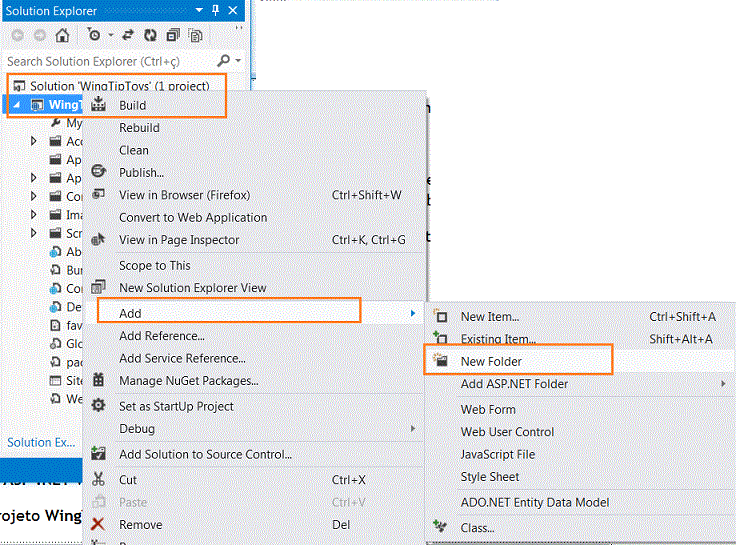The height and width of the screenshot is (545, 736).
Task: Select Web Form in Add submenu
Action: coord(488,410)
